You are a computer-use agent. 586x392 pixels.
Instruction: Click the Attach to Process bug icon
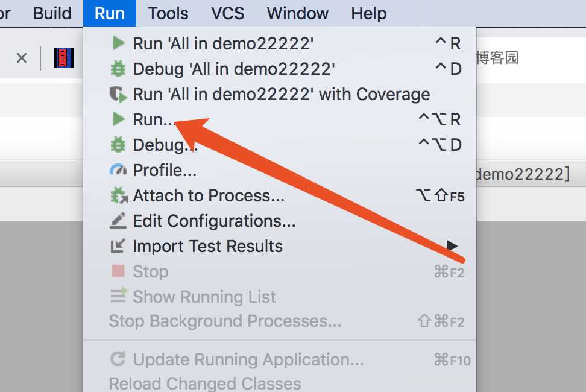click(x=119, y=196)
